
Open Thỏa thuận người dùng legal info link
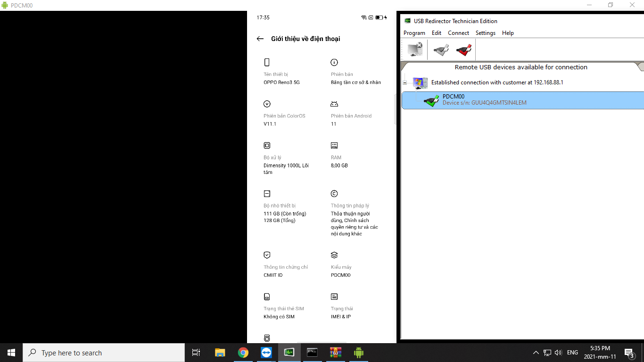point(355,224)
